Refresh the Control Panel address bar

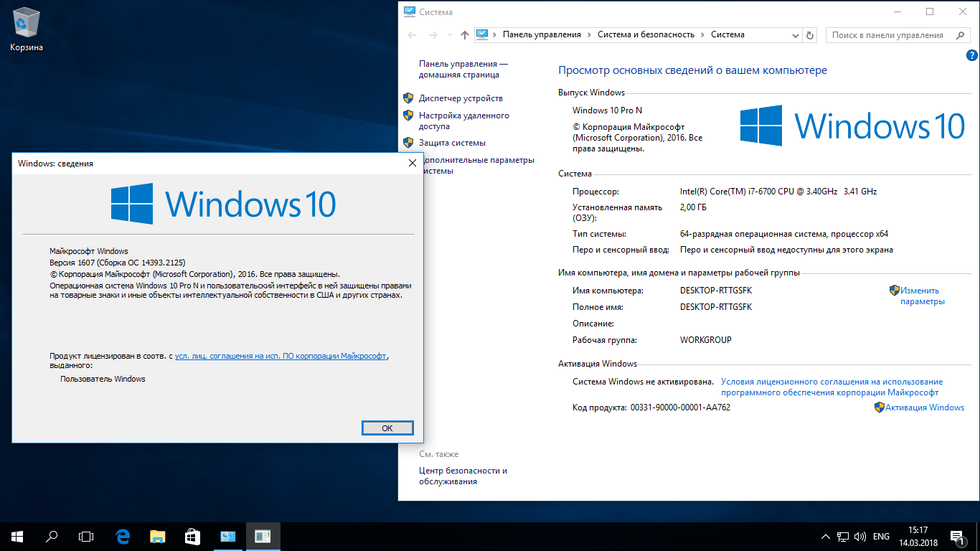[810, 34]
